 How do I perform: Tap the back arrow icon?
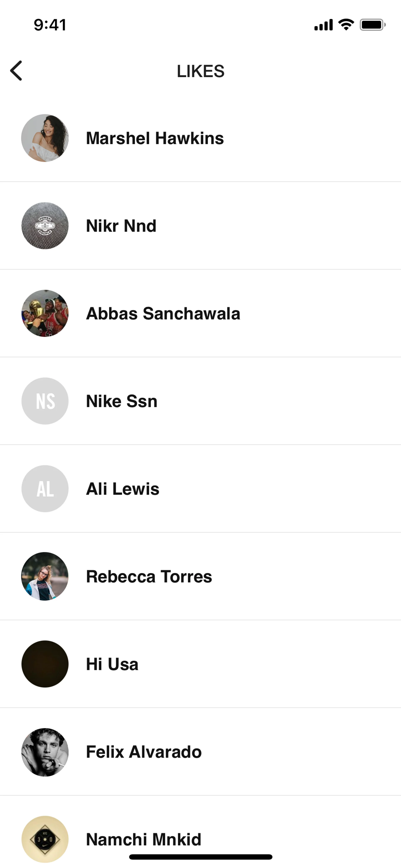[x=16, y=71]
